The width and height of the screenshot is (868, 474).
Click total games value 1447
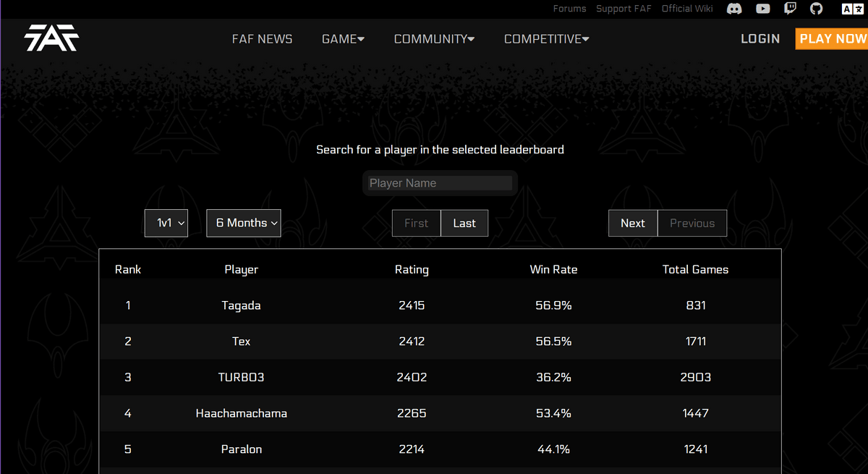tap(696, 413)
